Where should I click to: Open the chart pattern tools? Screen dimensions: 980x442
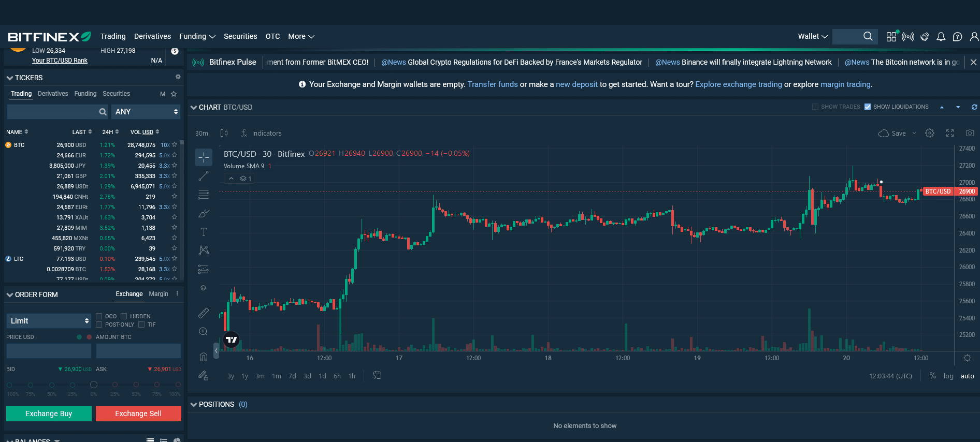(x=204, y=251)
